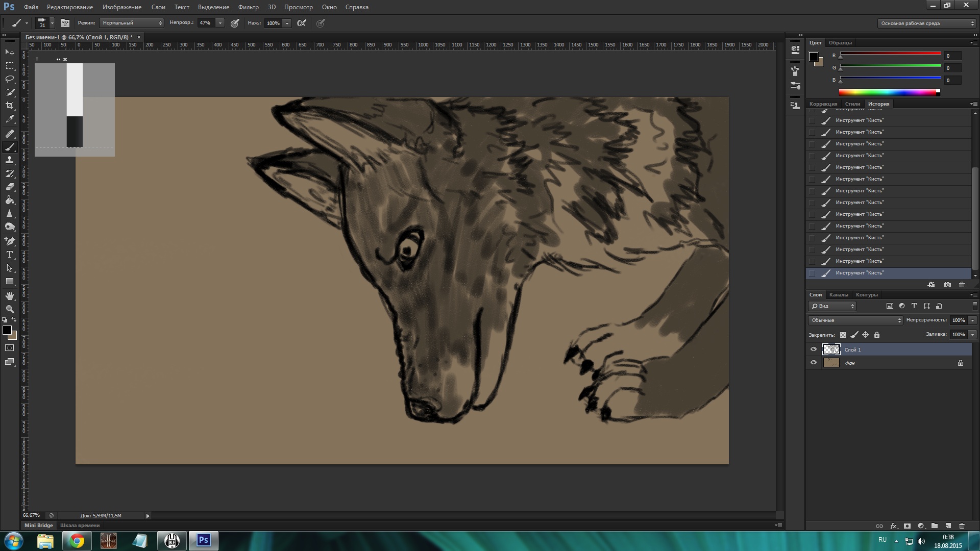The image size is (980, 551).
Task: Toggle lock transparent pixels
Action: 843,335
